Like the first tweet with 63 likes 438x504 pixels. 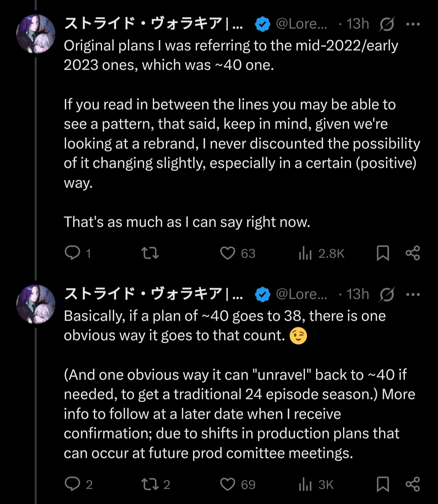coord(228,253)
